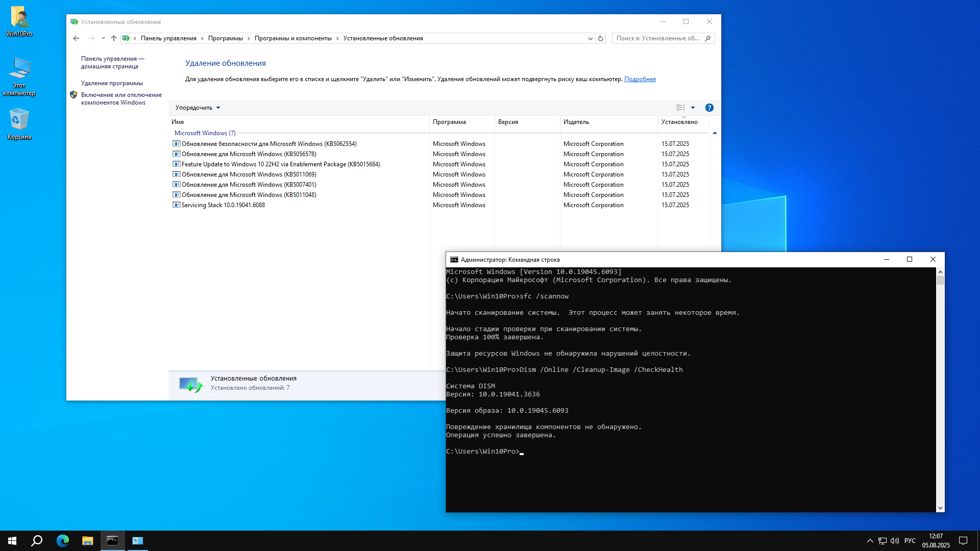Click icon of Servicing Stack entry
Image resolution: width=980 pixels, height=551 pixels.
coord(177,205)
